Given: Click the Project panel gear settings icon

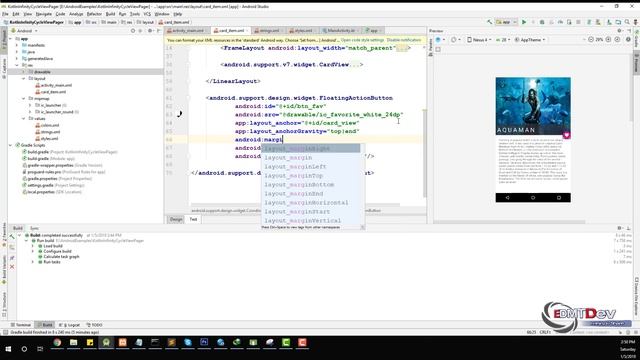Looking at the screenshot, I should coord(150,31).
